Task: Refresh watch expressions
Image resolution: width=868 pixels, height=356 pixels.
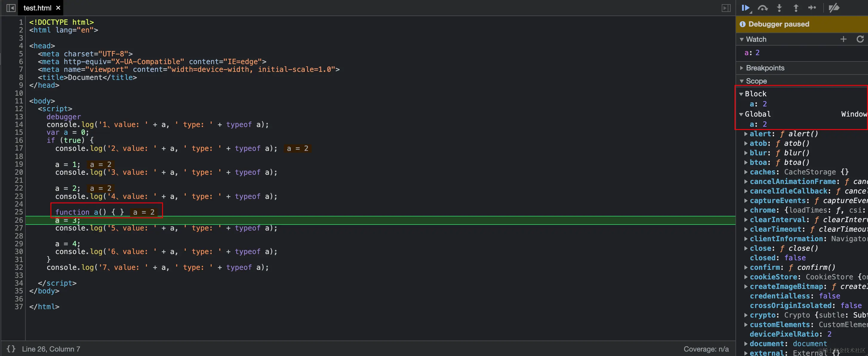Action: coord(860,39)
